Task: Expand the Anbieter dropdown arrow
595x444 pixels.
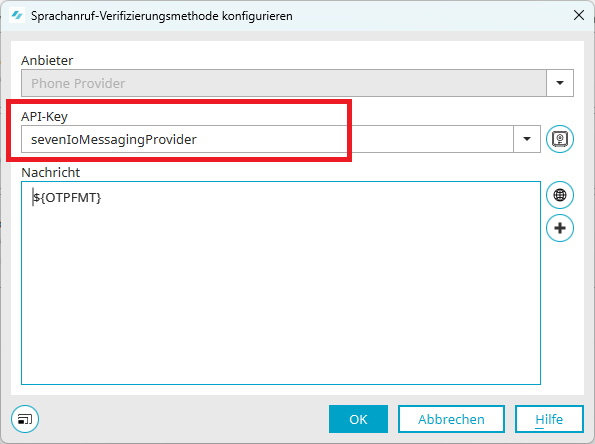Action: [560, 83]
